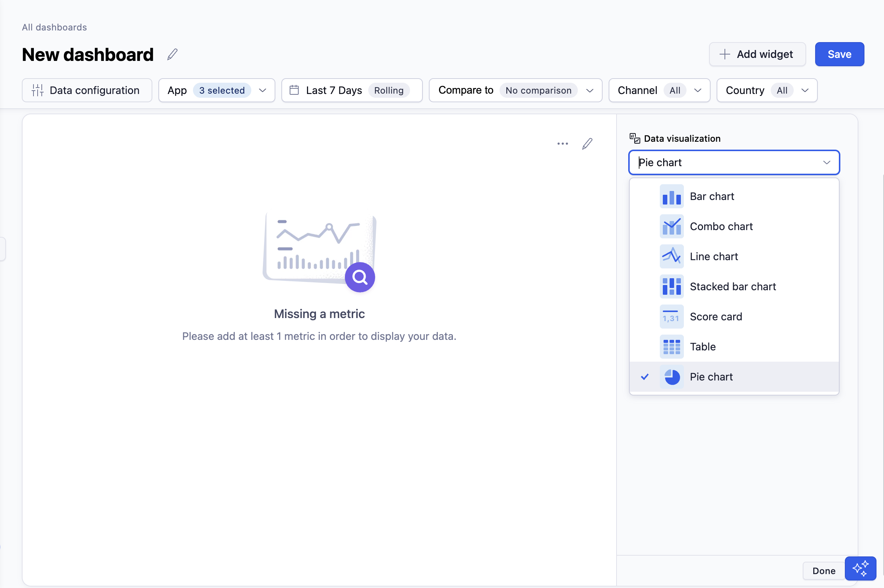Open the widget three-dots options menu
The width and height of the screenshot is (884, 588).
pos(562,144)
